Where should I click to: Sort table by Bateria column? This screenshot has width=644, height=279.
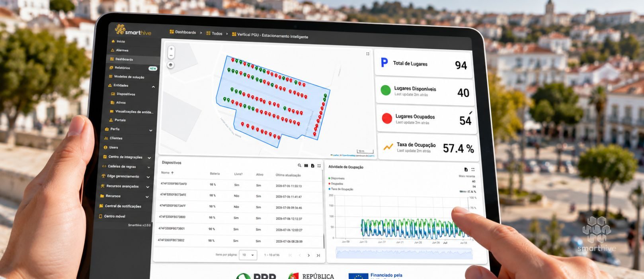[x=215, y=174]
